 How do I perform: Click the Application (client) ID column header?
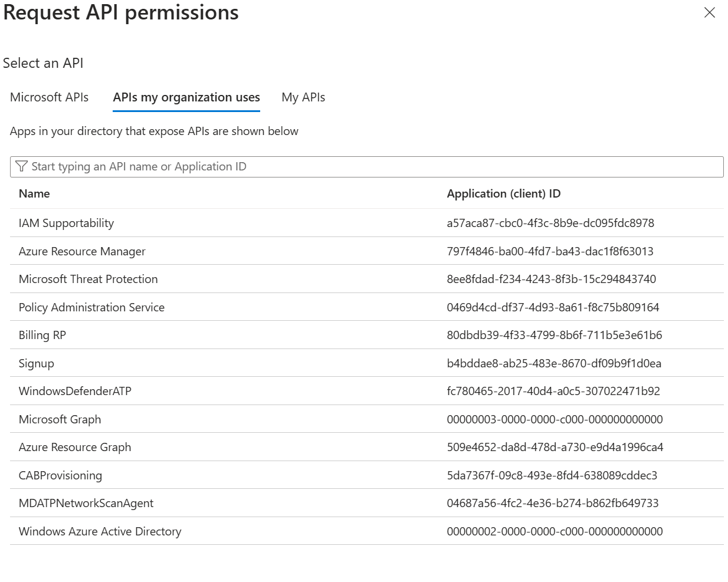[x=503, y=193]
